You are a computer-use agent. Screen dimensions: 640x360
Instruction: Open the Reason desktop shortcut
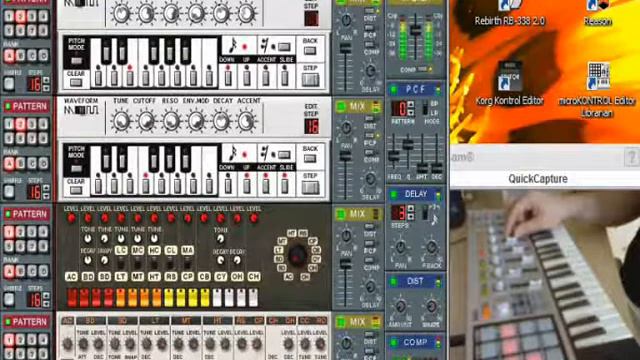pos(598,12)
